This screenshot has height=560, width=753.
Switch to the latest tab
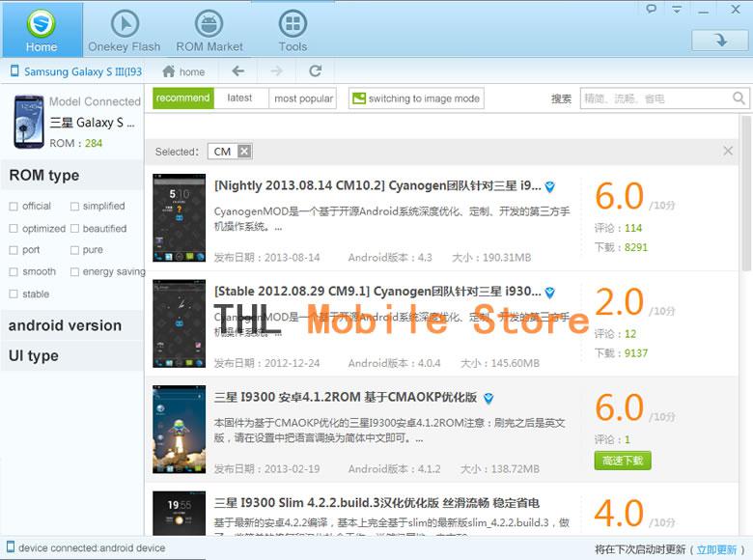(239, 98)
